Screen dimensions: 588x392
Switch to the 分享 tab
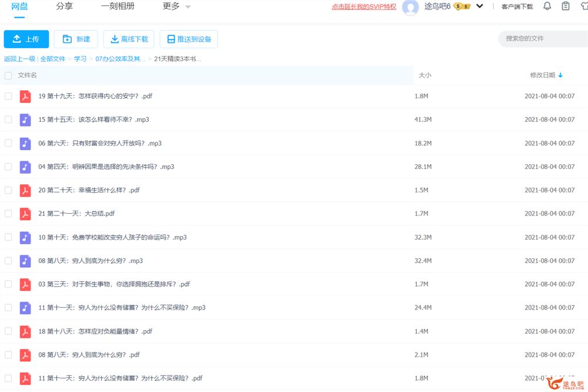coord(65,6)
